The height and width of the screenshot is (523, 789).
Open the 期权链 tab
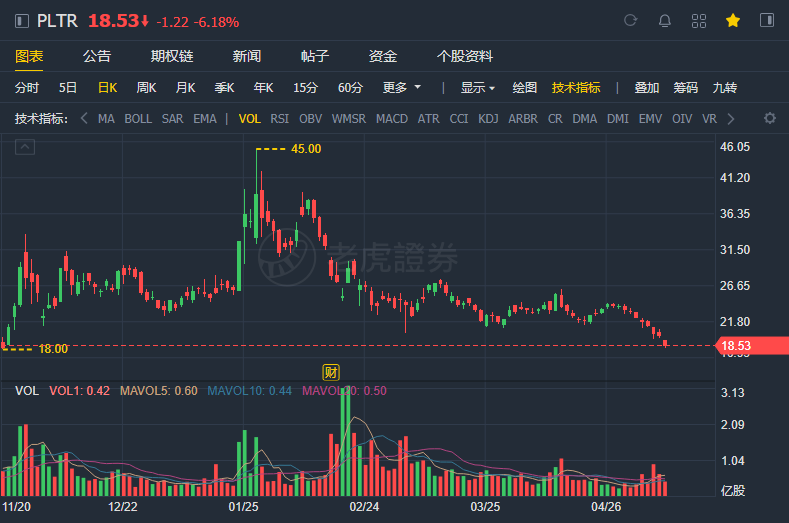[172, 56]
